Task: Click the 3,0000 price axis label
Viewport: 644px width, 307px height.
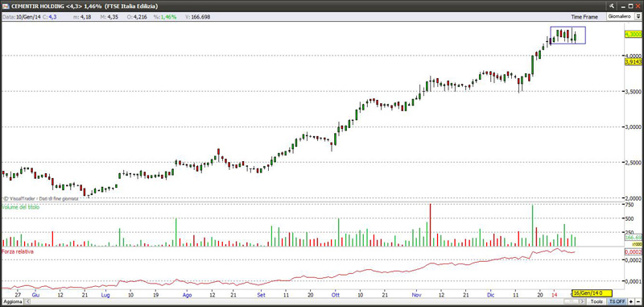Action: 634,127
